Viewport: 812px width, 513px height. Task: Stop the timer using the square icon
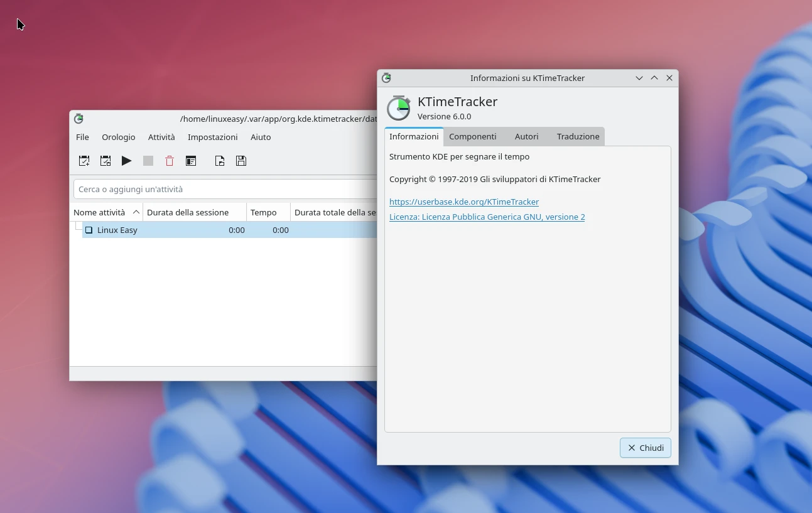click(148, 161)
